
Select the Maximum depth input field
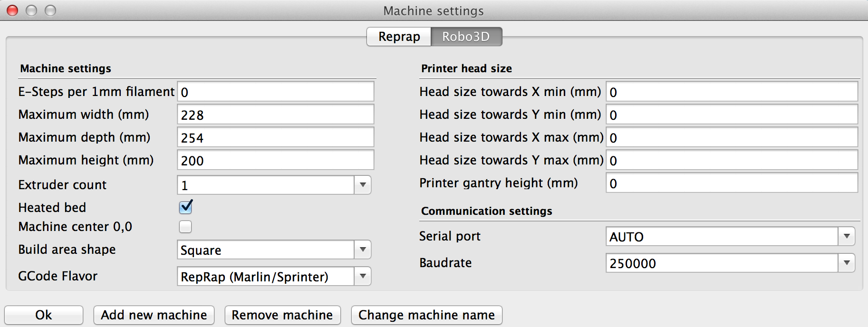(x=276, y=137)
